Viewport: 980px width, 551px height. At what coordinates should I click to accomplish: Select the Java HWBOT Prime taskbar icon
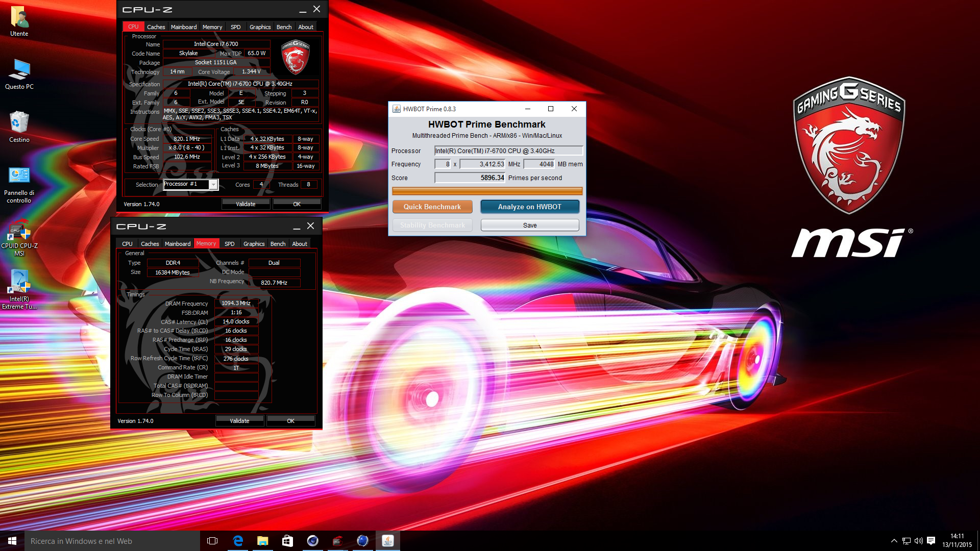[x=387, y=541]
